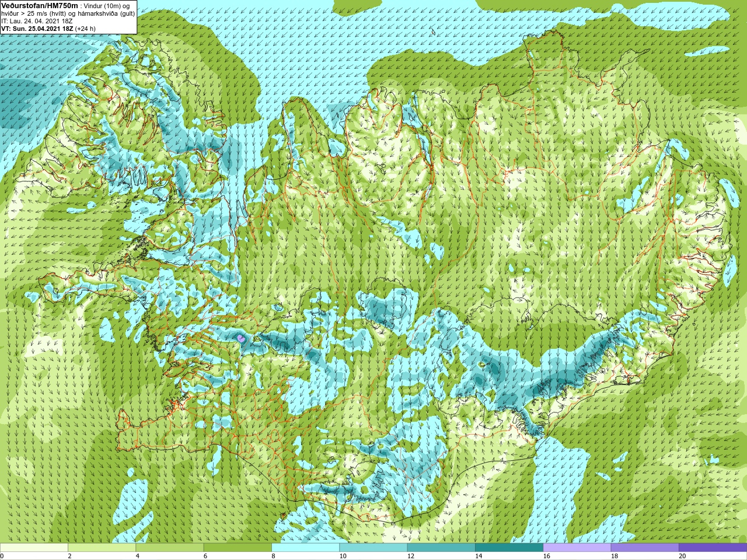This screenshot has width=747, height=560.
Task: Click the legend tick label '20'
Action: 682,556
